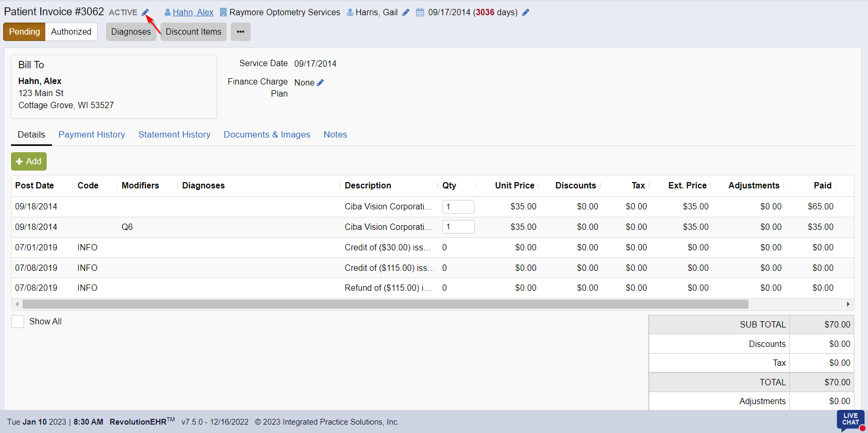This screenshot has width=868, height=433.
Task: Click the scroll right arrow of table
Action: pyautogui.click(x=848, y=304)
